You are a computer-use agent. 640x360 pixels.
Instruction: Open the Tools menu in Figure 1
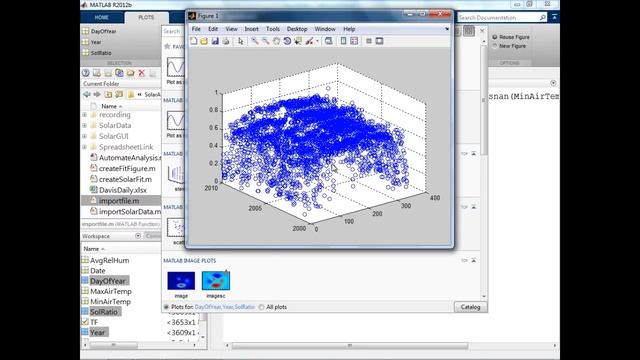click(x=273, y=29)
